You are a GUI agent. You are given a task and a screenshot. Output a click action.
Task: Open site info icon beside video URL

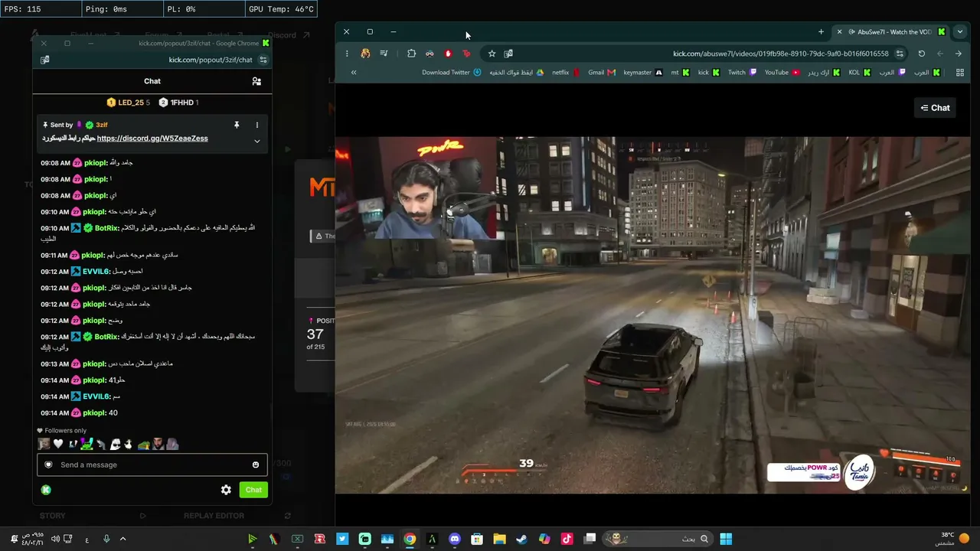point(900,54)
